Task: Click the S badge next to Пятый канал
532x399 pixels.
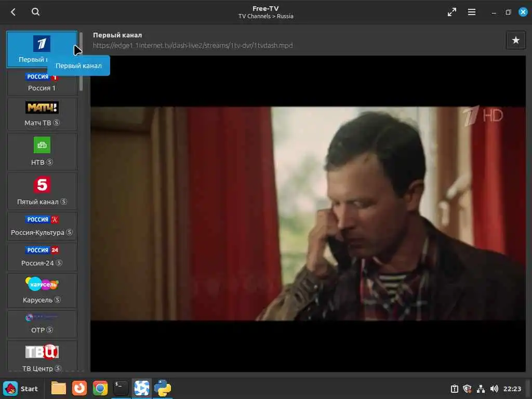Action: (64, 202)
